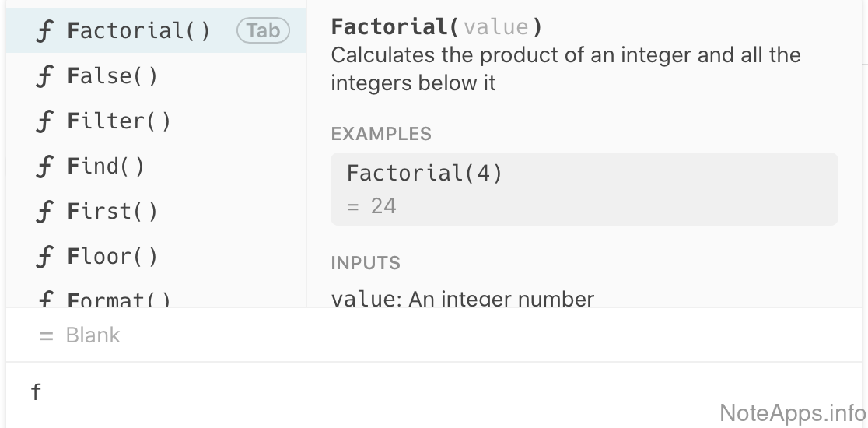Click the Factorial(4) example box
The width and height of the screenshot is (868, 428).
tap(583, 189)
